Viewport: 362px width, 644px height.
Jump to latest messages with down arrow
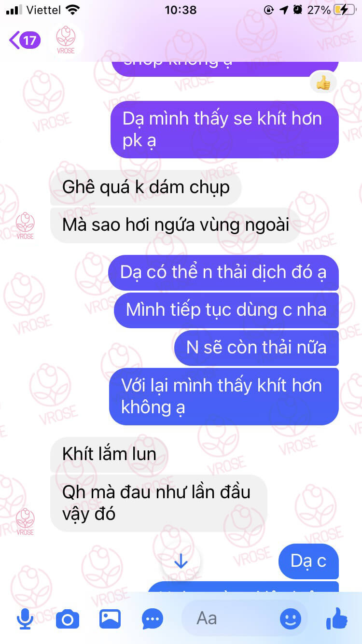[x=181, y=560]
